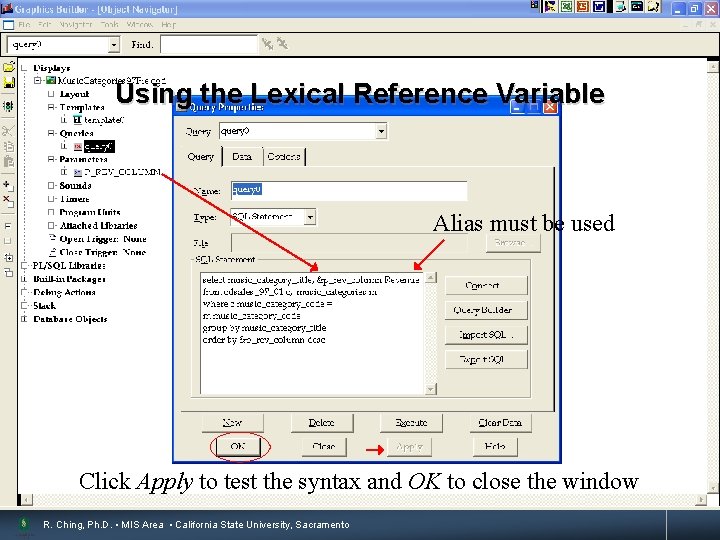
Task: Click the Connect button
Action: click(x=486, y=285)
